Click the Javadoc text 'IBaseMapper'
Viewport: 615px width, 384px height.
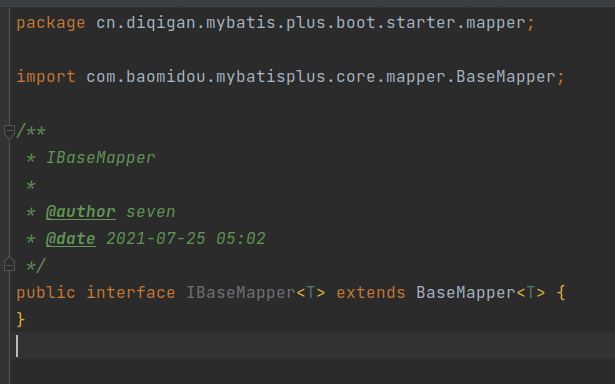tap(101, 158)
